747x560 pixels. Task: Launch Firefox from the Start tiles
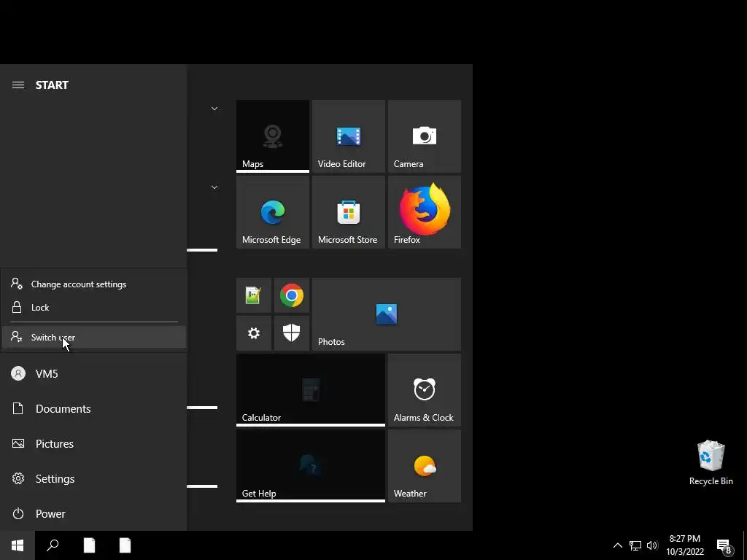point(425,212)
